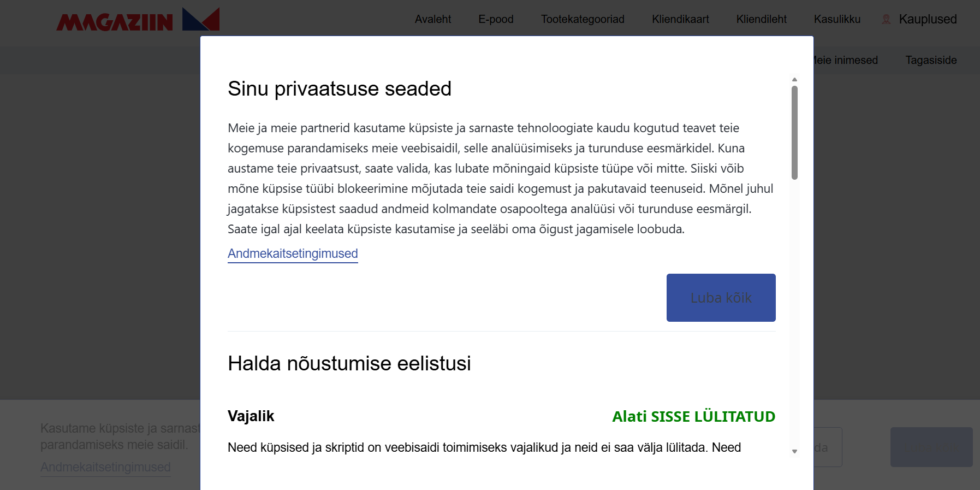
Task: Click the dialog scrollbar up arrow
Action: click(794, 80)
